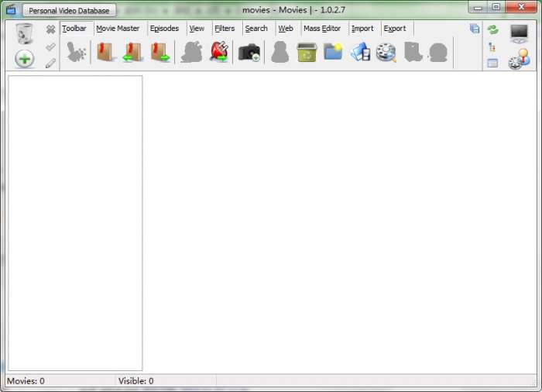The height and width of the screenshot is (392, 542).
Task: Click the camera screenshot icon in toolbar
Action: click(249, 53)
